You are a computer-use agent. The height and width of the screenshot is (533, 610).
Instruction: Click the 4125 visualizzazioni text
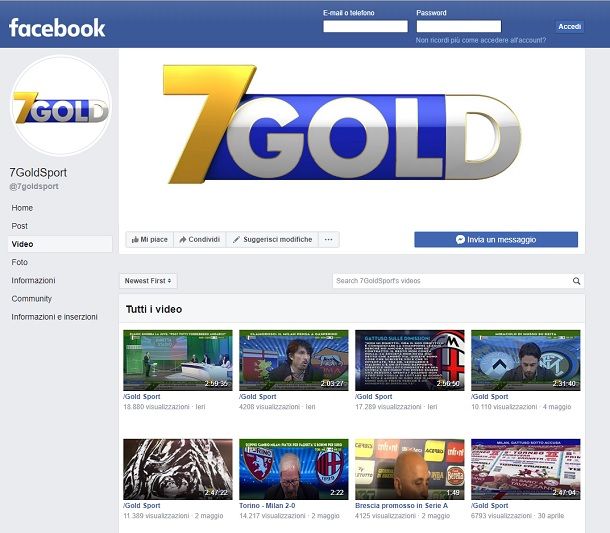coord(386,515)
